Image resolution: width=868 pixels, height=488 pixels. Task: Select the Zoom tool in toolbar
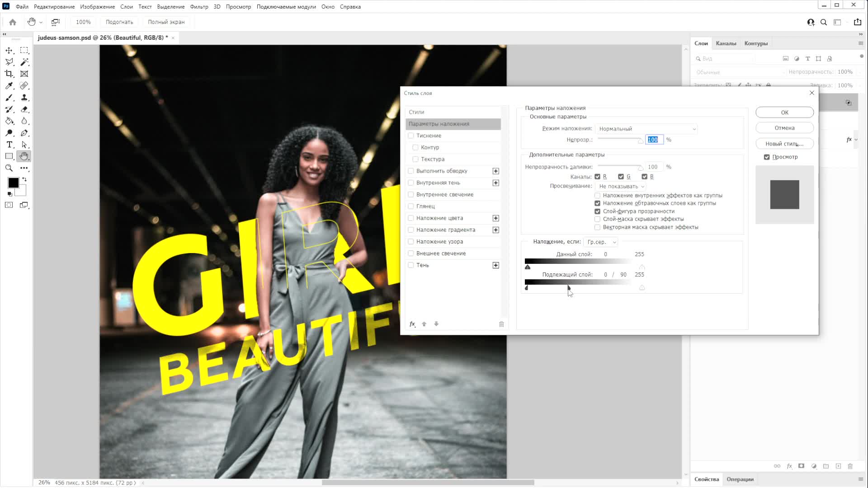(x=9, y=168)
